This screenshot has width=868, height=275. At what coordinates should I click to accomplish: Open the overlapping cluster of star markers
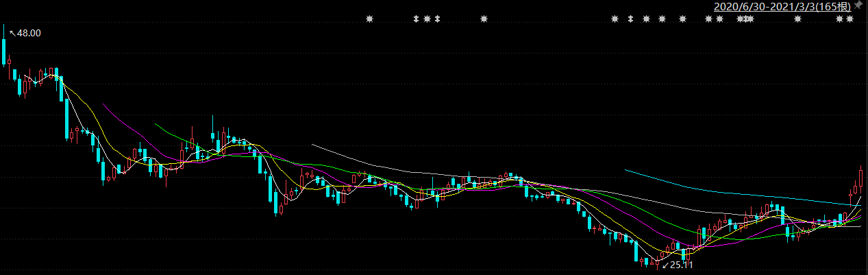[x=745, y=19]
